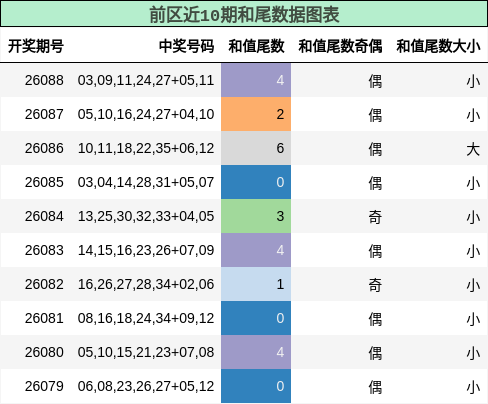
Task: Click purple tail-digit cell 4 for 26083
Action: pyautogui.click(x=256, y=250)
